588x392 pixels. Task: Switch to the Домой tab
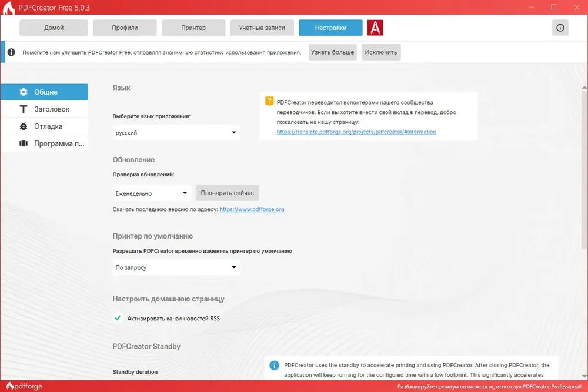tap(54, 28)
